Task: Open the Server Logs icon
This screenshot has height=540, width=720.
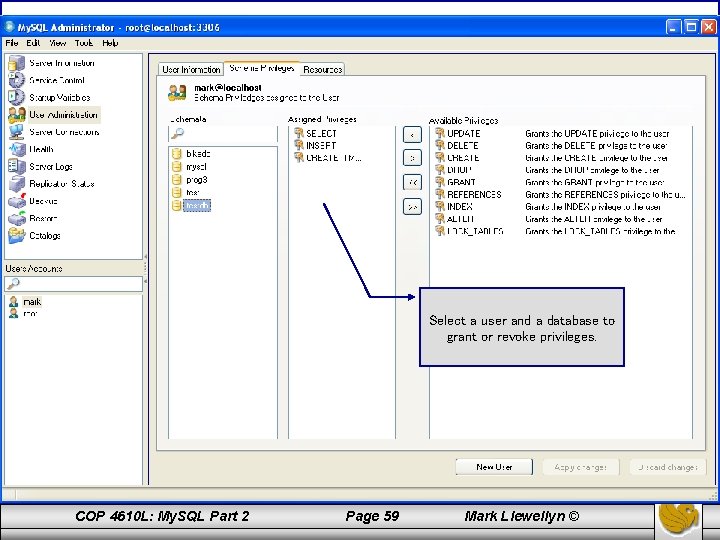Action: pos(17,167)
